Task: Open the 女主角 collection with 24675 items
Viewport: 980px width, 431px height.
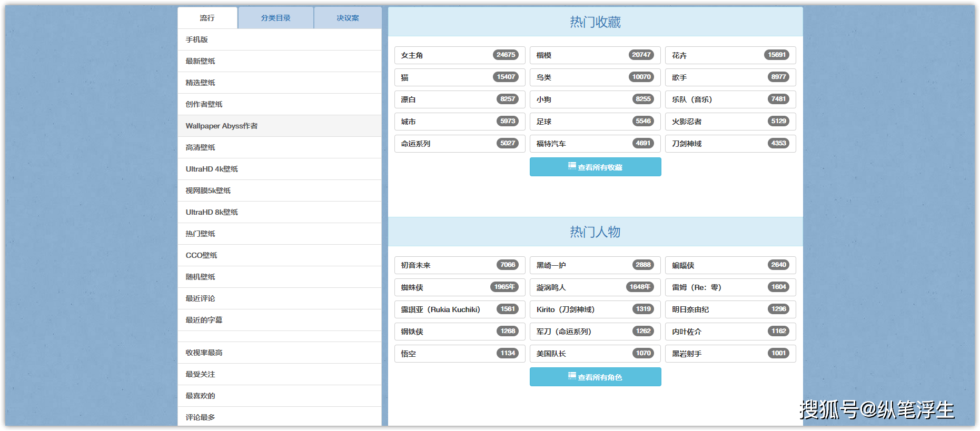Action: tap(459, 55)
